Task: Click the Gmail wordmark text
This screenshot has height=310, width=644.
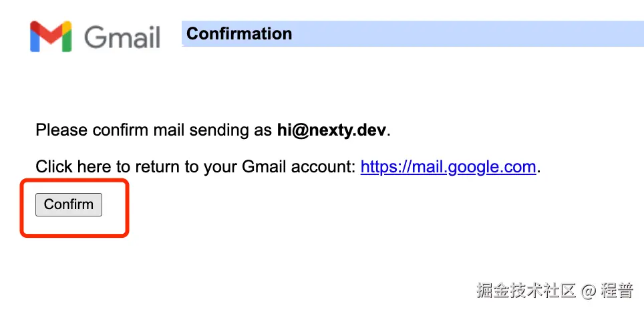Action: (122, 37)
